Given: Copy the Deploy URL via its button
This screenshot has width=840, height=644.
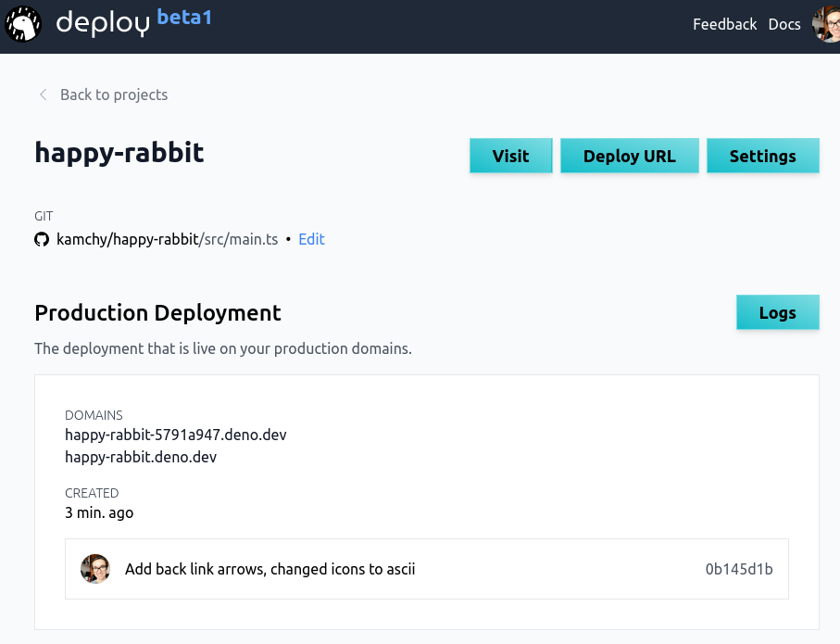Looking at the screenshot, I should [x=629, y=155].
